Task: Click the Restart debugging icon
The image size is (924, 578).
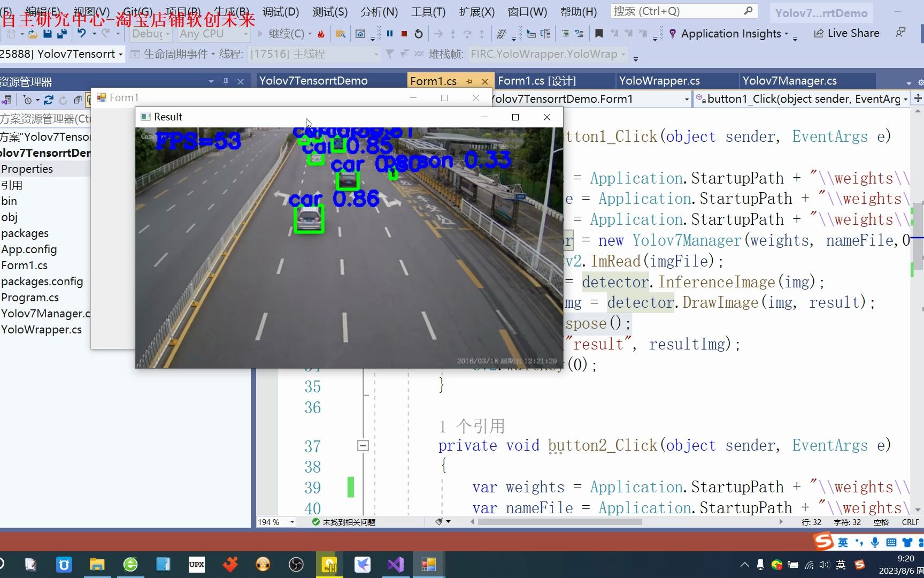Action: (x=418, y=33)
